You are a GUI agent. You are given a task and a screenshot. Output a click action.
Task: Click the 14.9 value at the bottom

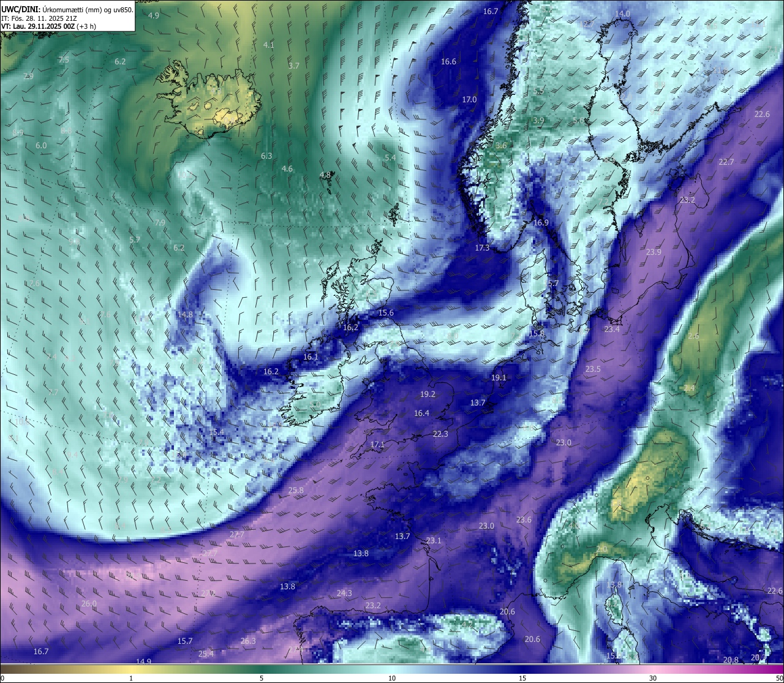coord(143,661)
